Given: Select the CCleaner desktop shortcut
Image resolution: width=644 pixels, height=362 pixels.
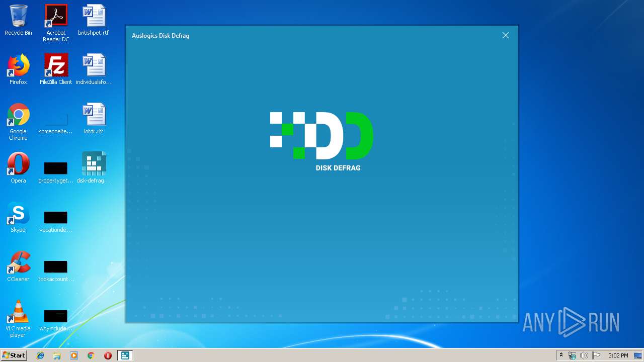Looking at the screenshot, I should click(18, 266).
